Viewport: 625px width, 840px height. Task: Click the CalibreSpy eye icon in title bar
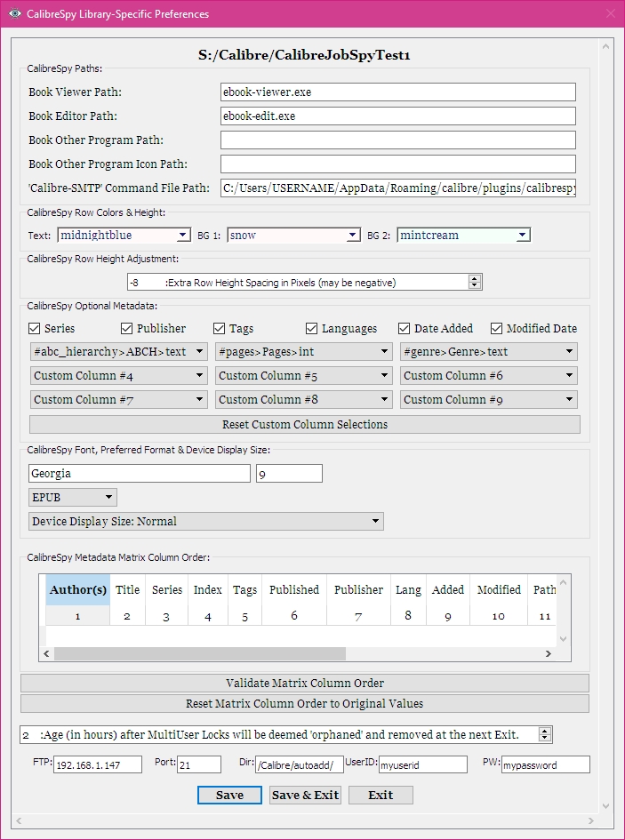click(14, 14)
